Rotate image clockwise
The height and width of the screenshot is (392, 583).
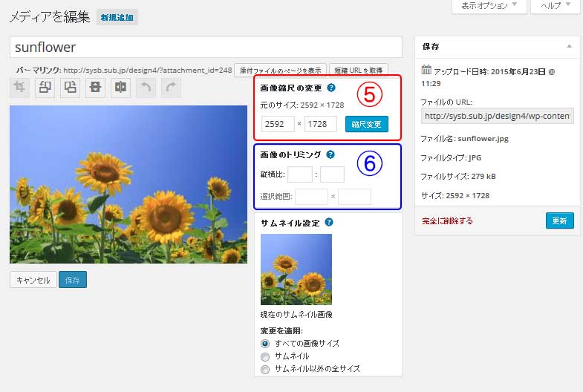pyautogui.click(x=71, y=88)
